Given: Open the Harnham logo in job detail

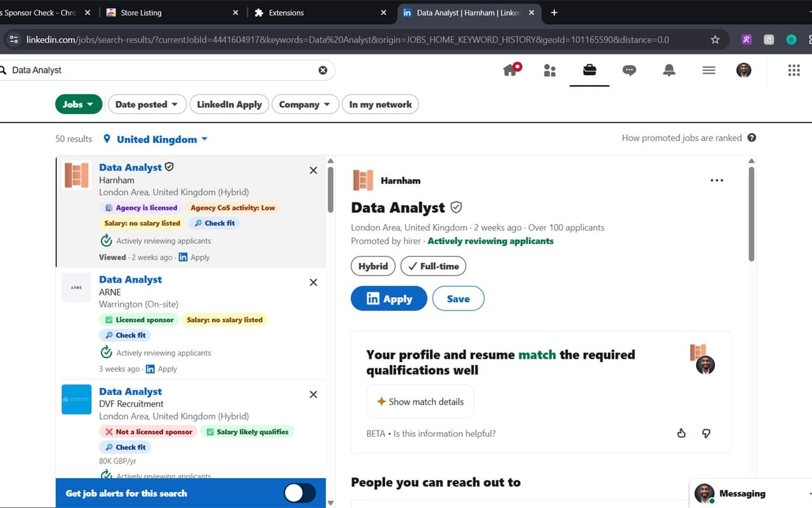Looking at the screenshot, I should [363, 180].
